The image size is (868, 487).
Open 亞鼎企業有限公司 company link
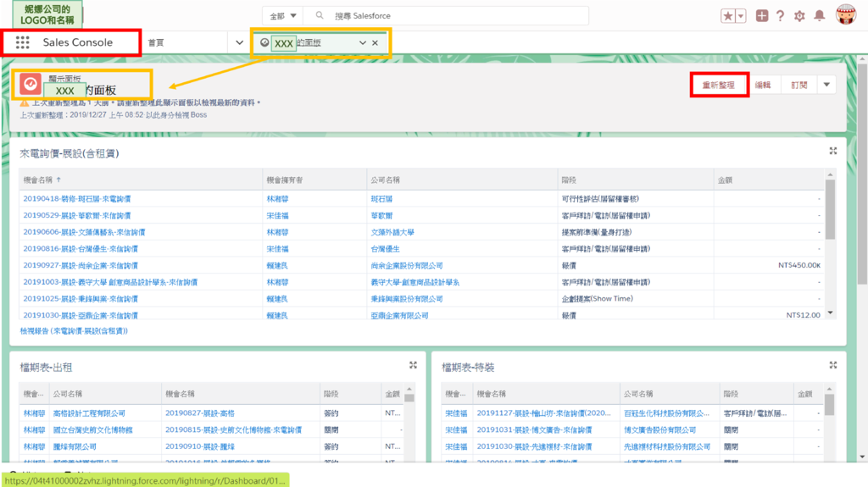point(400,315)
